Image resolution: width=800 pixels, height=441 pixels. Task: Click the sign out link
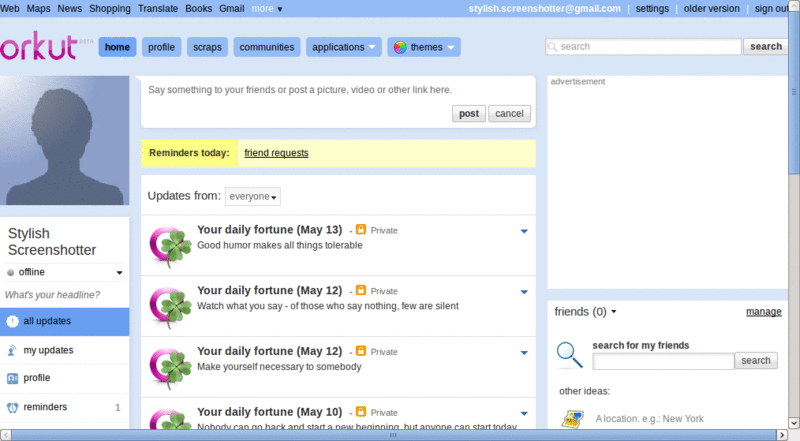771,9
